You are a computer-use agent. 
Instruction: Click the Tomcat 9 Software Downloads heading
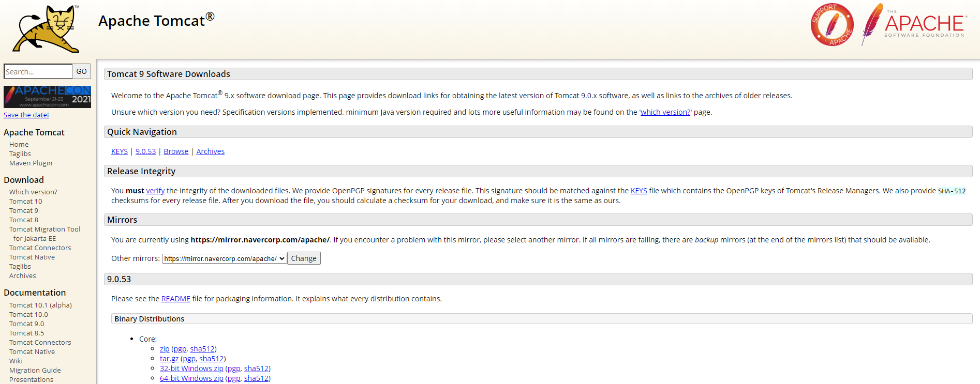169,74
